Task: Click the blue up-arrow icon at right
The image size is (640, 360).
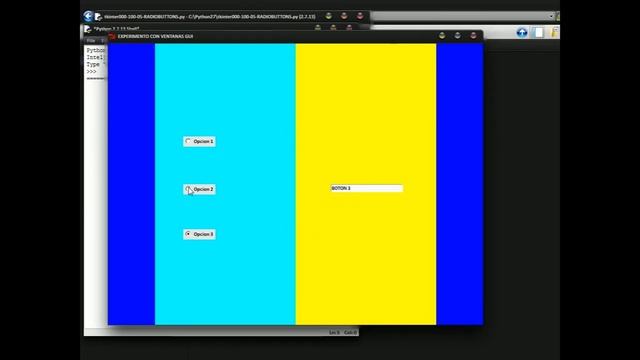Action: tap(522, 33)
